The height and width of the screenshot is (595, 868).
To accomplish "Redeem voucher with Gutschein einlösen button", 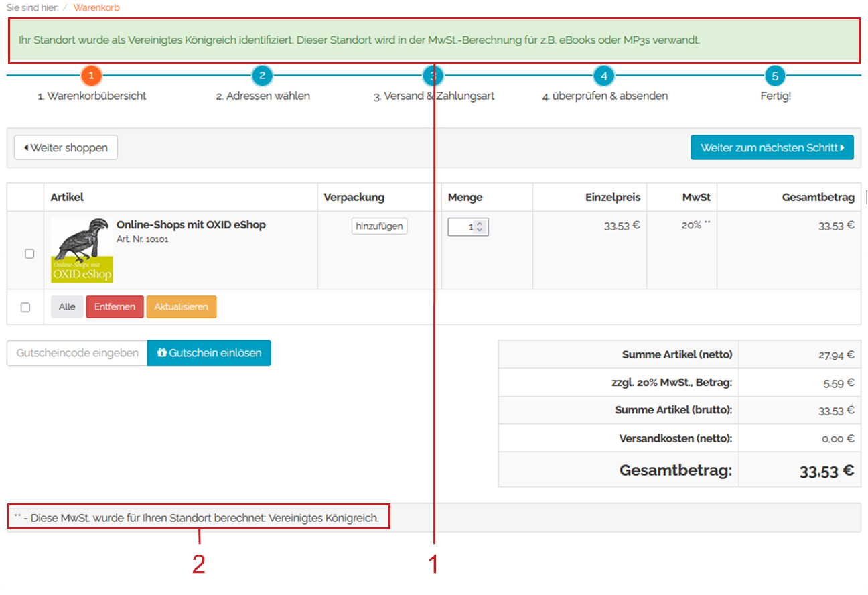I will [x=209, y=352].
